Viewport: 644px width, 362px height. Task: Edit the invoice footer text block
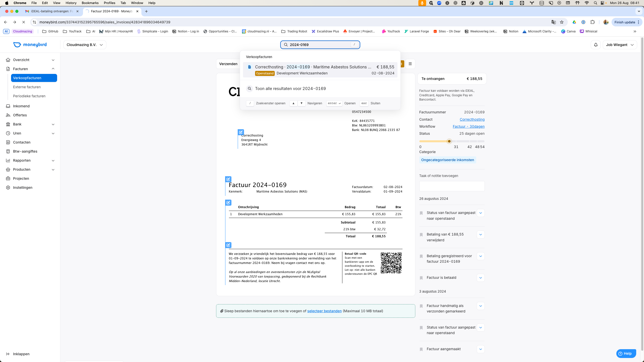click(x=228, y=245)
